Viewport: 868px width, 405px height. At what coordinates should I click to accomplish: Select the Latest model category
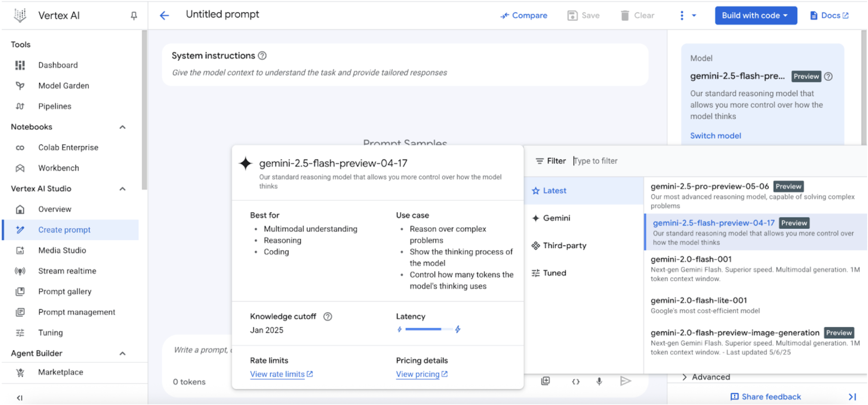coord(584,191)
